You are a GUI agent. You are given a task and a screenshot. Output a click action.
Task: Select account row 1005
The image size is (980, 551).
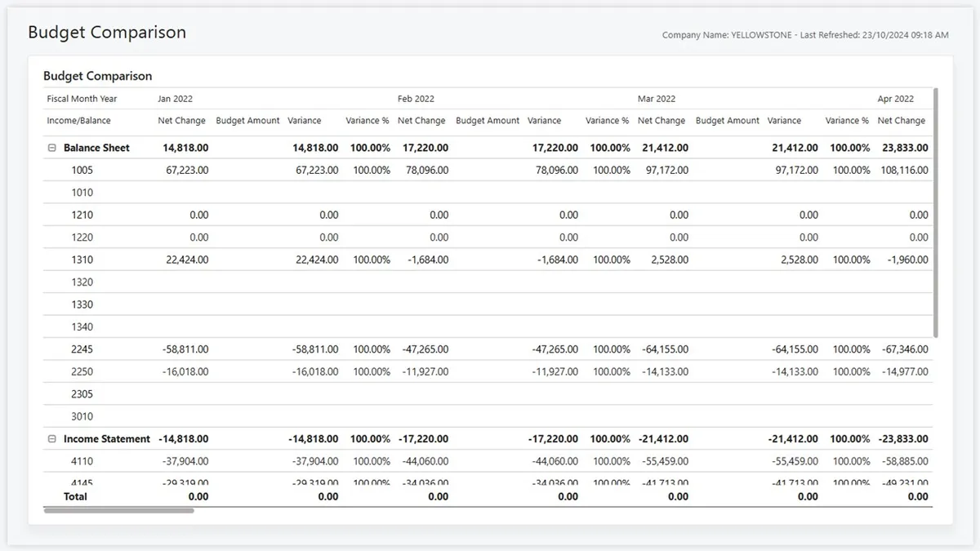[80, 170]
